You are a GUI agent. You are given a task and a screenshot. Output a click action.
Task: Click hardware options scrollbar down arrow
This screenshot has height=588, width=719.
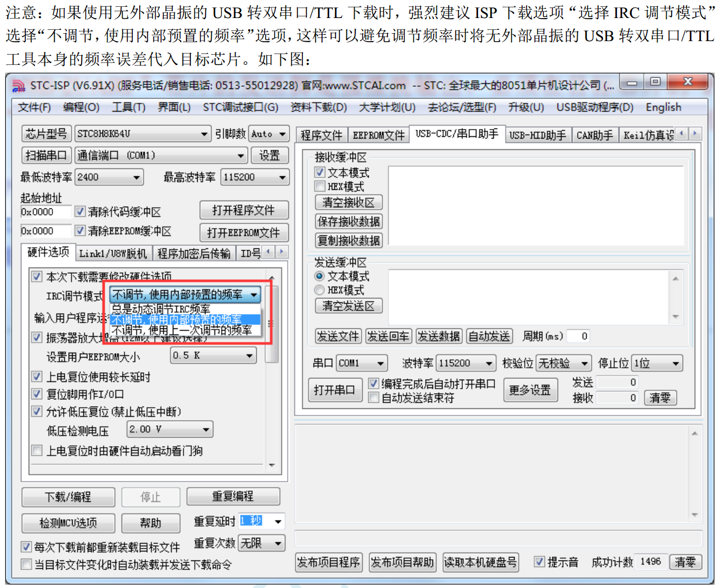click(272, 465)
